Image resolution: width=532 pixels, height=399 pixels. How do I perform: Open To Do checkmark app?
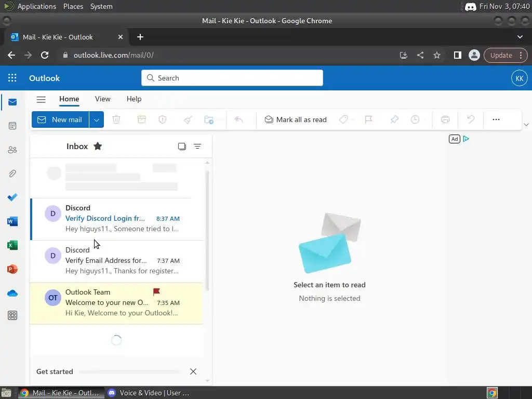click(12, 197)
